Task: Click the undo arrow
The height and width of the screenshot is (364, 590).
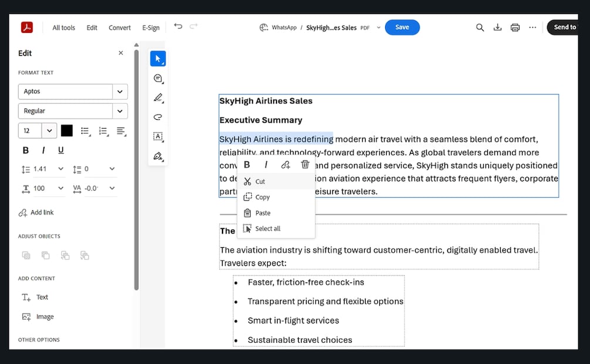Action: click(178, 26)
